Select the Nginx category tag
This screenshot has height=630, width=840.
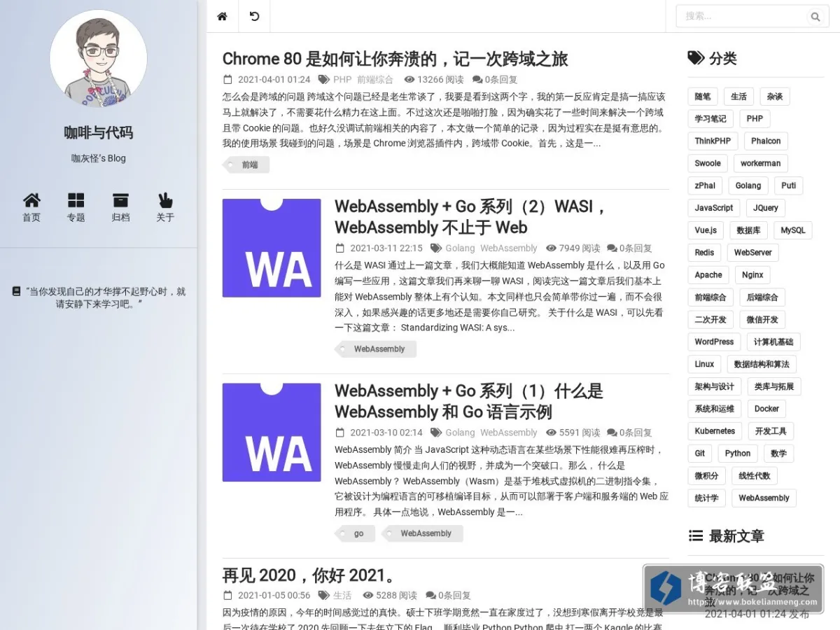tap(753, 275)
